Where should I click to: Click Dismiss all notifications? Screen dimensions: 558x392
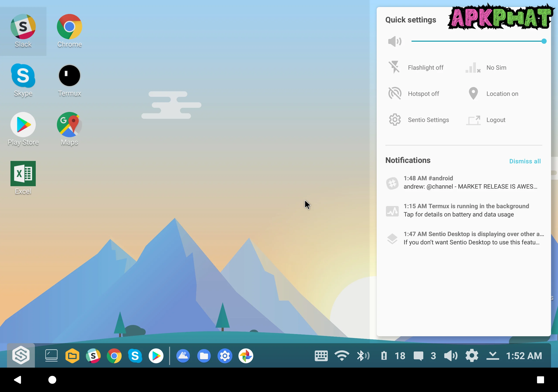(x=525, y=161)
